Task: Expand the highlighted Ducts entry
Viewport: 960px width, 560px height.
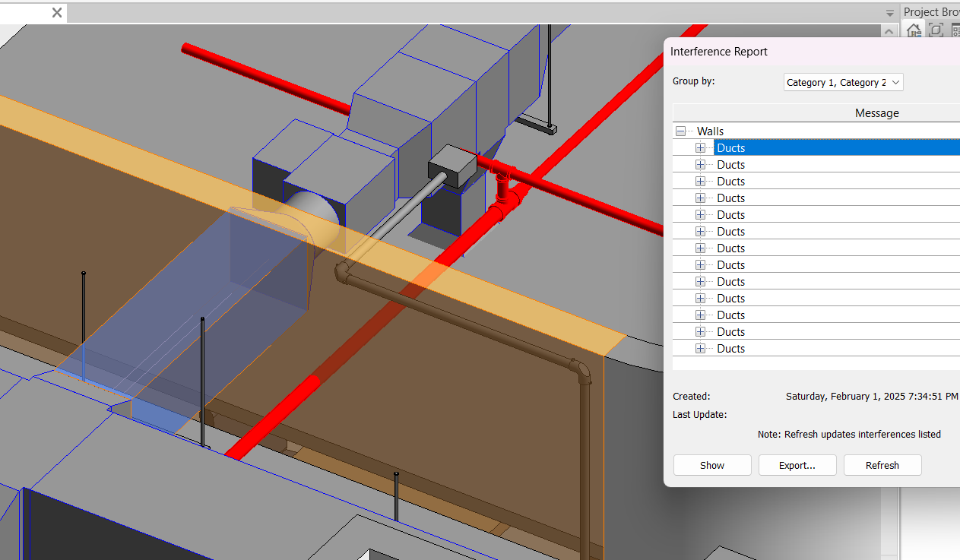Action: 700,148
